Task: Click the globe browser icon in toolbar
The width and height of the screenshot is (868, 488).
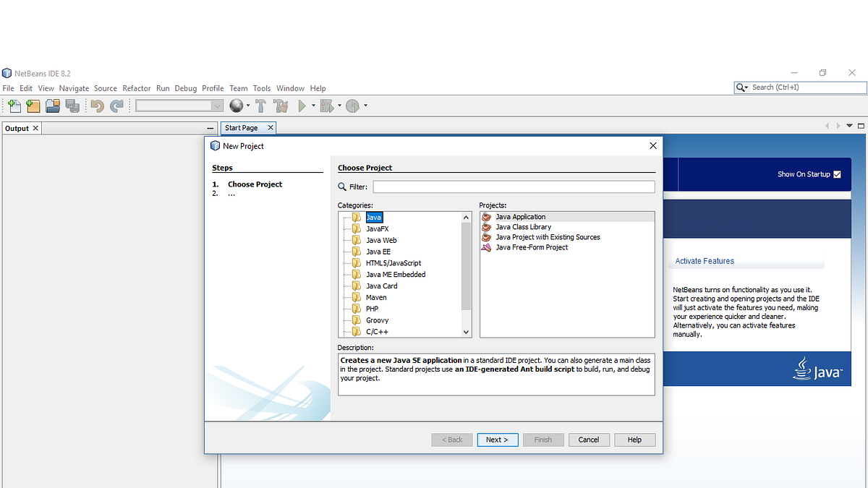Action: 236,106
